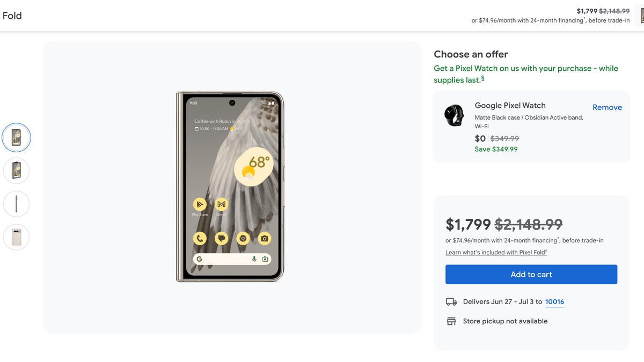Tap the microphone icon in the phone search bar
This screenshot has width=644, height=362.
coord(254,258)
